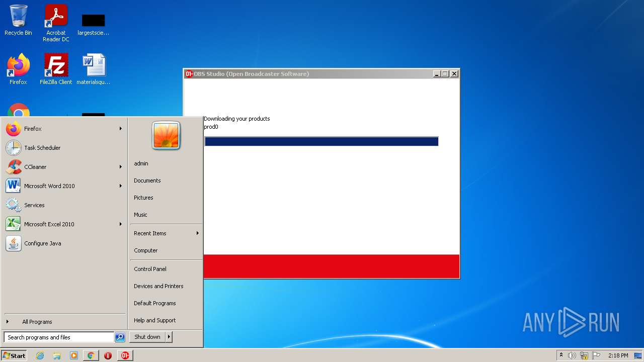Open Help and Support
This screenshot has height=362, width=644.
point(166,320)
